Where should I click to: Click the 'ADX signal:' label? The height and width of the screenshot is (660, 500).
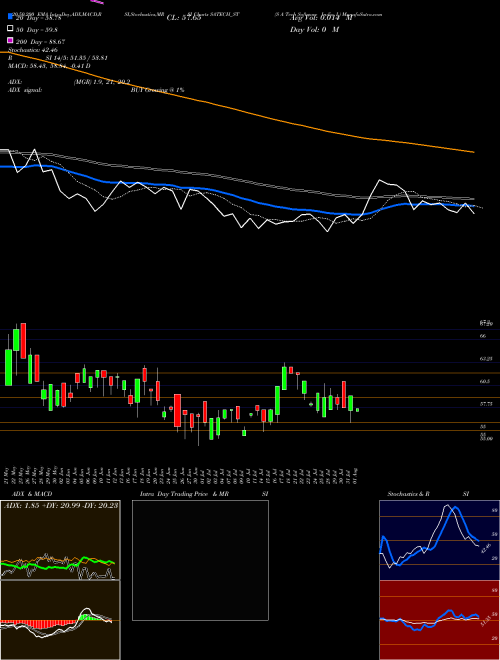tap(25, 90)
